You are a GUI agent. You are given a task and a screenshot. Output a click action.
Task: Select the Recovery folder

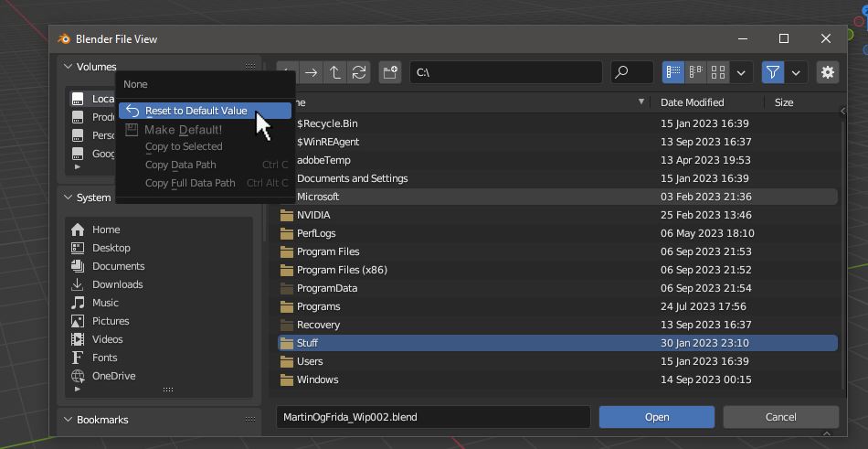pos(557,325)
